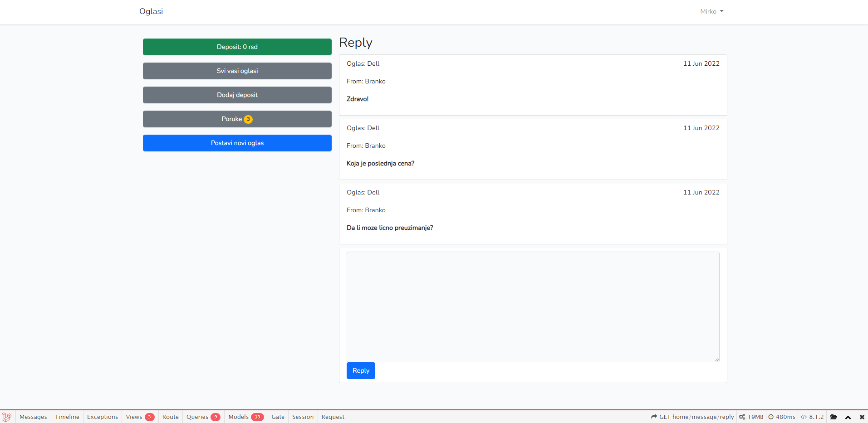View the Session tab in the debugbar
The height and width of the screenshot is (423, 868).
tap(302, 417)
